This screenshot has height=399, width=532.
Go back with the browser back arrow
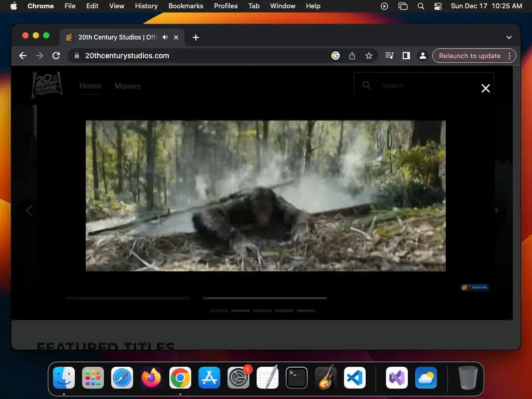(23, 56)
